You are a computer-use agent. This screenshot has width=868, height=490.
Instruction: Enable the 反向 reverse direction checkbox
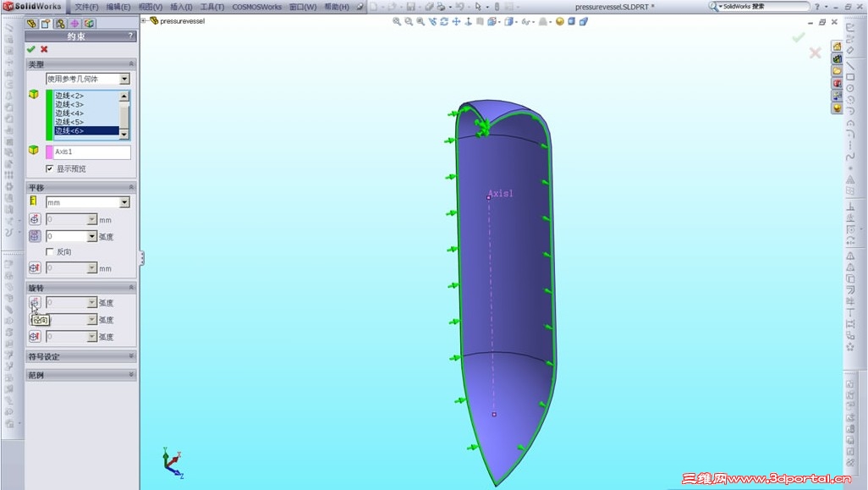pos(49,251)
